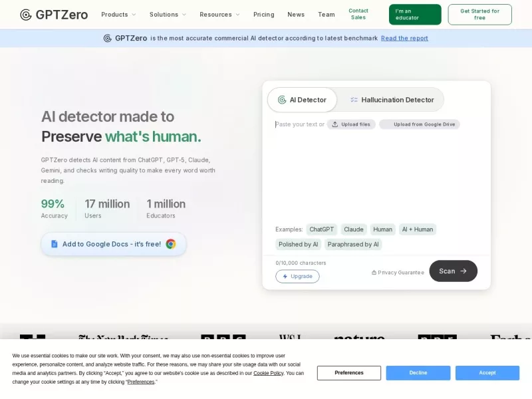Click the GPTZero swirl icon in the blue banner
The image size is (532, 399).
(x=108, y=39)
